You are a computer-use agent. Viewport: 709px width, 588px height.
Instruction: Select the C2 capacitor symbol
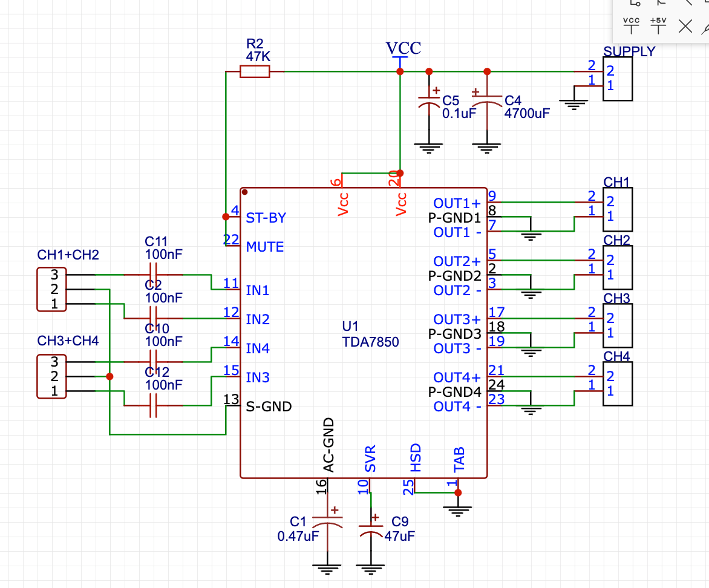coord(153,318)
